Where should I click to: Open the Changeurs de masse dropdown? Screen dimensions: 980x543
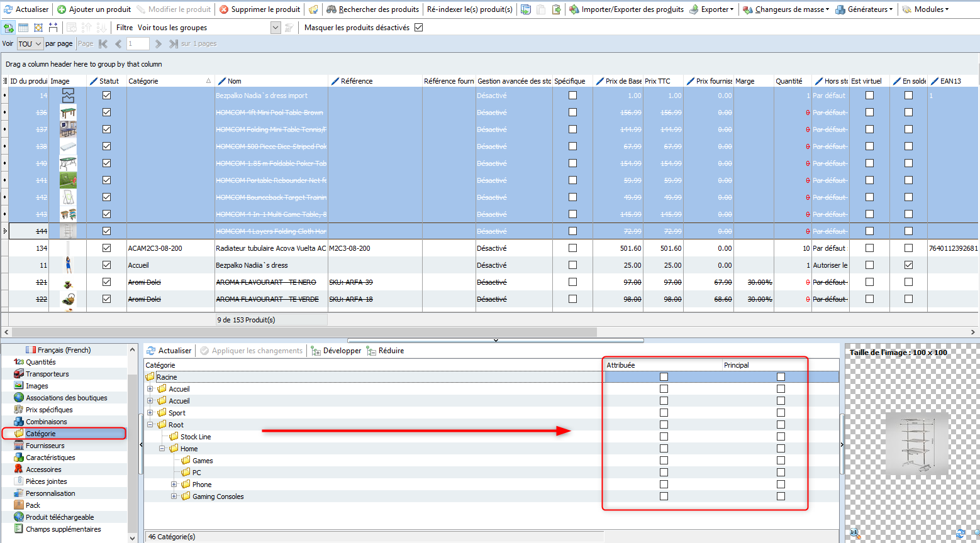pyautogui.click(x=786, y=9)
